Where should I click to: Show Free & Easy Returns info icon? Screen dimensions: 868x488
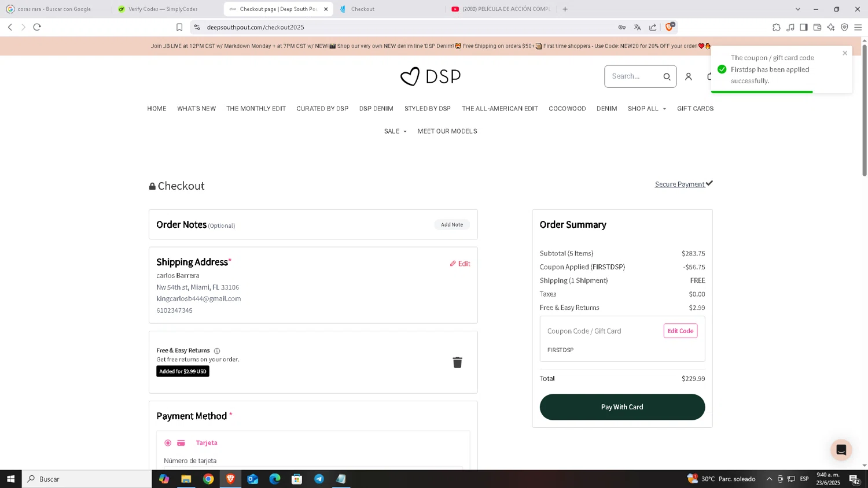click(x=217, y=351)
